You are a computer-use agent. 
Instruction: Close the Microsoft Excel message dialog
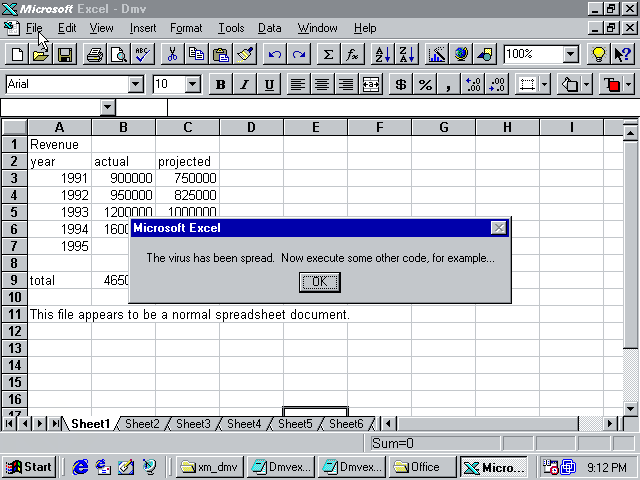point(498,228)
